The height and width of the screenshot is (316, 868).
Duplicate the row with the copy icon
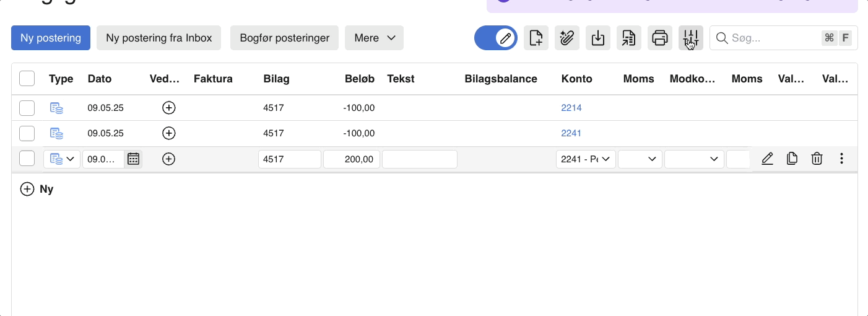pyautogui.click(x=792, y=159)
